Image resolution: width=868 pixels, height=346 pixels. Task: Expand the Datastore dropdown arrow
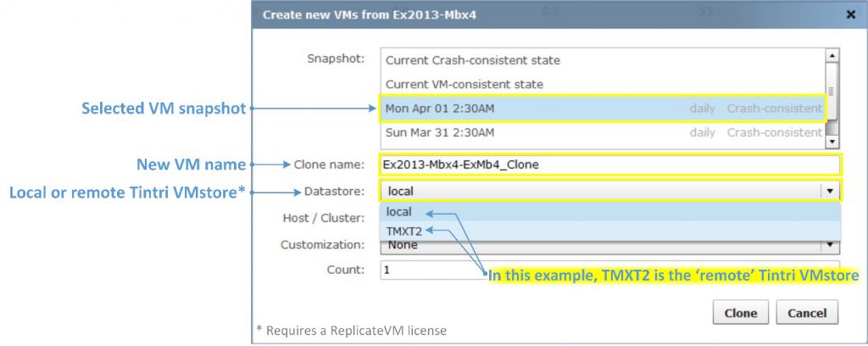(831, 191)
